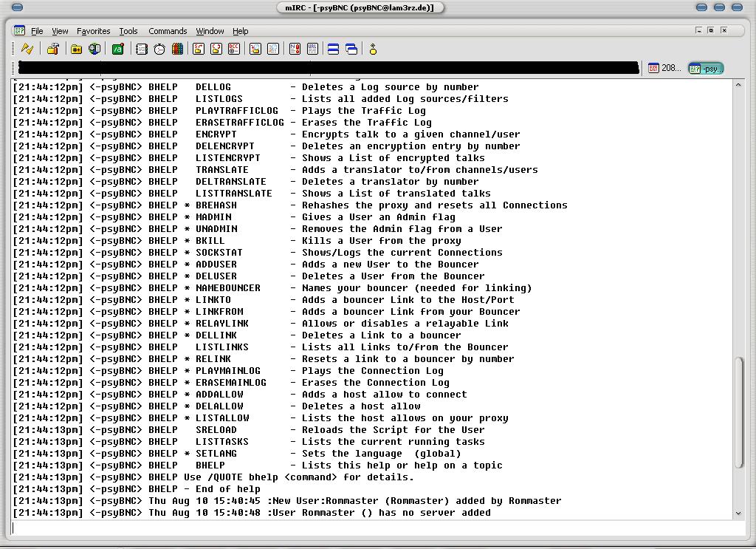
Task: Open the Help menu
Action: 240,31
